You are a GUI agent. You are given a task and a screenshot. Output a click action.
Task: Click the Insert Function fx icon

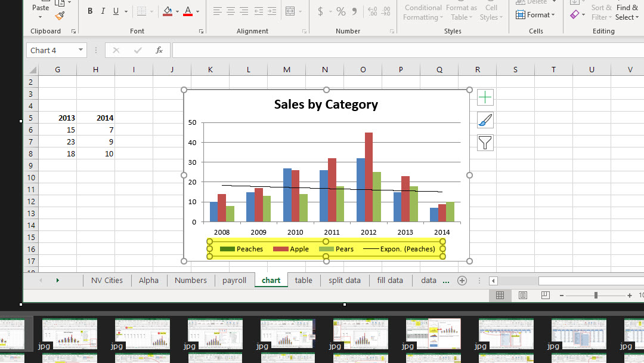[159, 51]
